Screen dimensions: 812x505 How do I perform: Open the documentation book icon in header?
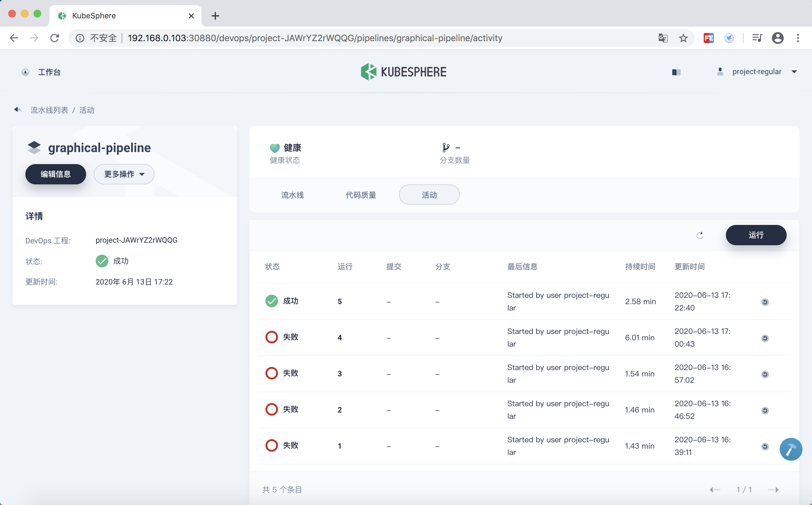click(676, 72)
